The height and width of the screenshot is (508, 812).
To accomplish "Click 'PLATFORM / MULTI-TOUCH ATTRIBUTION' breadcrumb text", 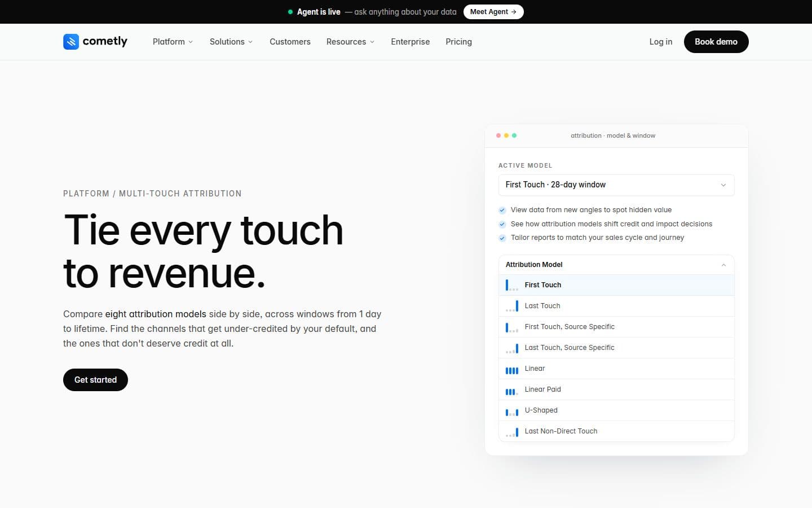I will [x=152, y=194].
